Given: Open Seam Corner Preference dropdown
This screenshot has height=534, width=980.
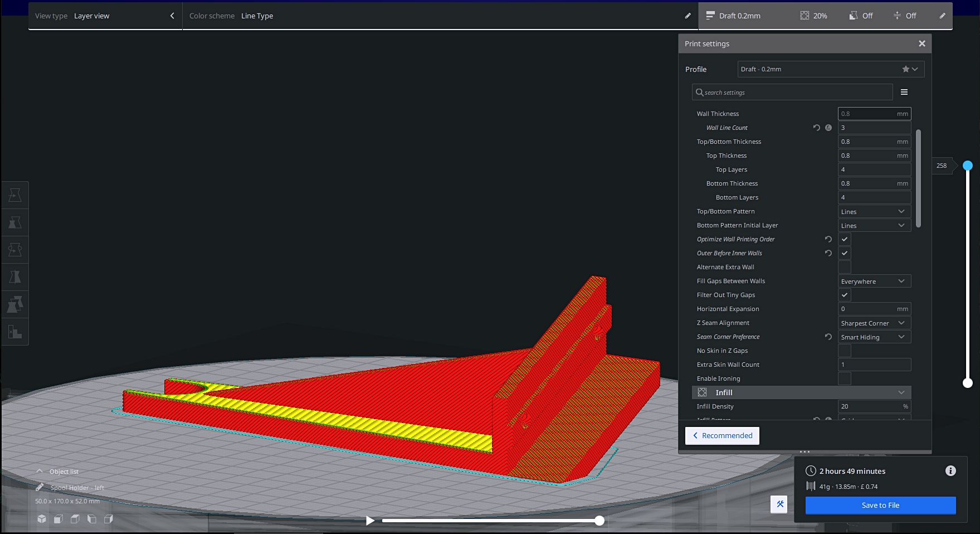Looking at the screenshot, I should [x=875, y=337].
